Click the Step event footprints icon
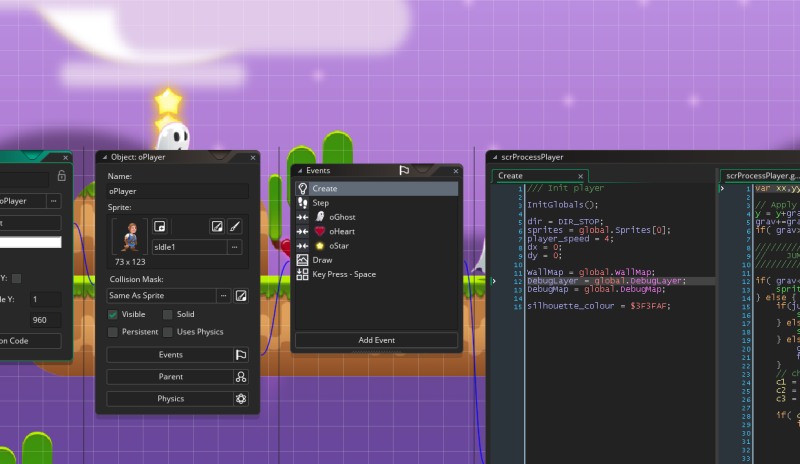 (303, 203)
